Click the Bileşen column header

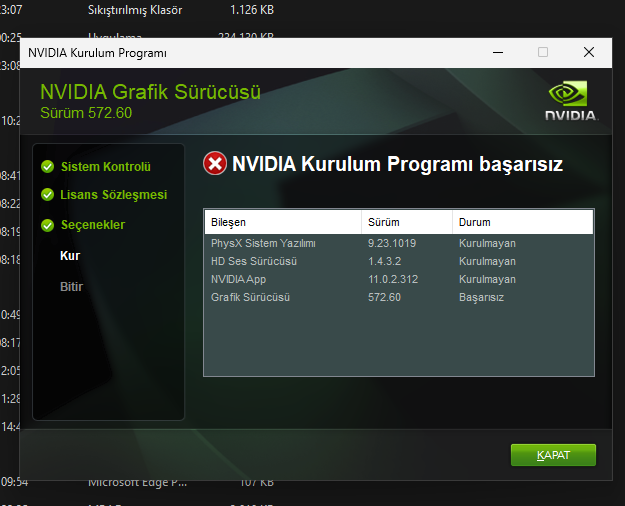click(283, 222)
